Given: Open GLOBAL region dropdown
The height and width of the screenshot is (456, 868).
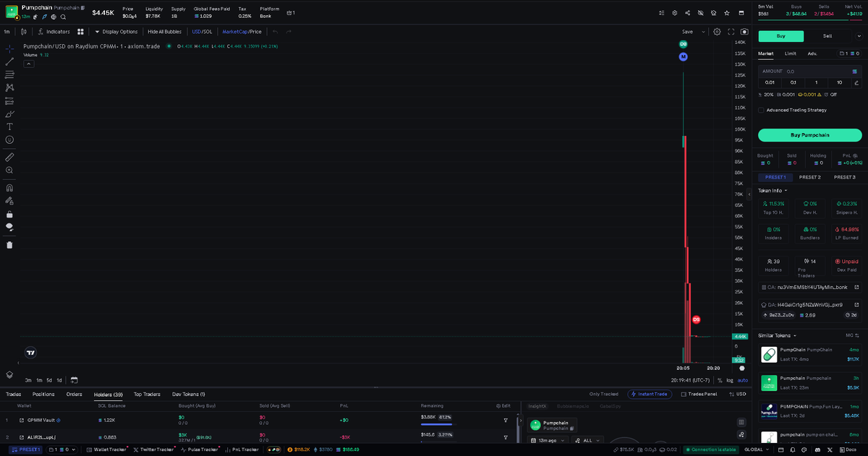Looking at the screenshot, I should click(756, 449).
